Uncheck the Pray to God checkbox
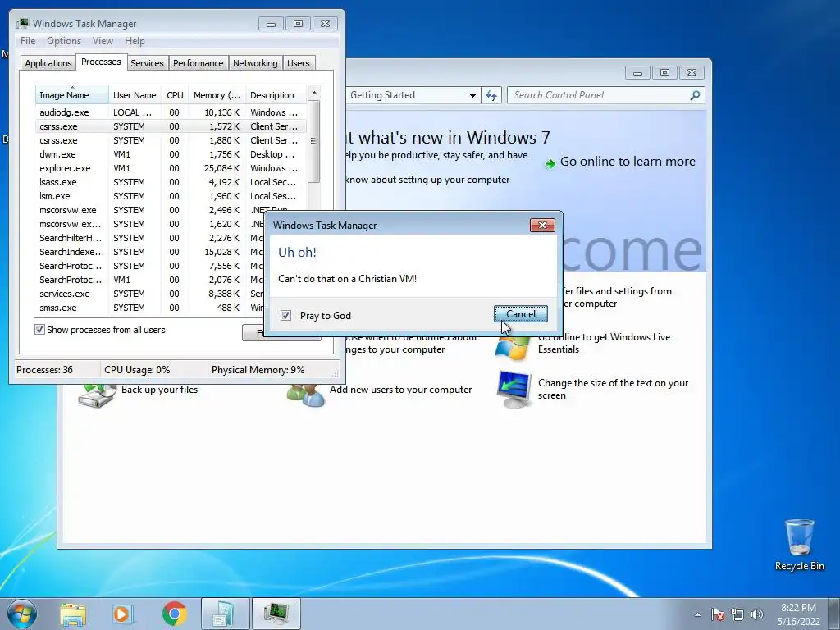840x630 pixels. click(x=285, y=316)
